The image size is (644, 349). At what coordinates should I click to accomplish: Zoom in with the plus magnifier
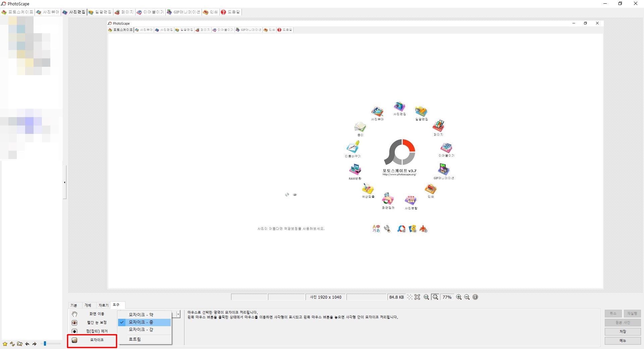tap(459, 297)
